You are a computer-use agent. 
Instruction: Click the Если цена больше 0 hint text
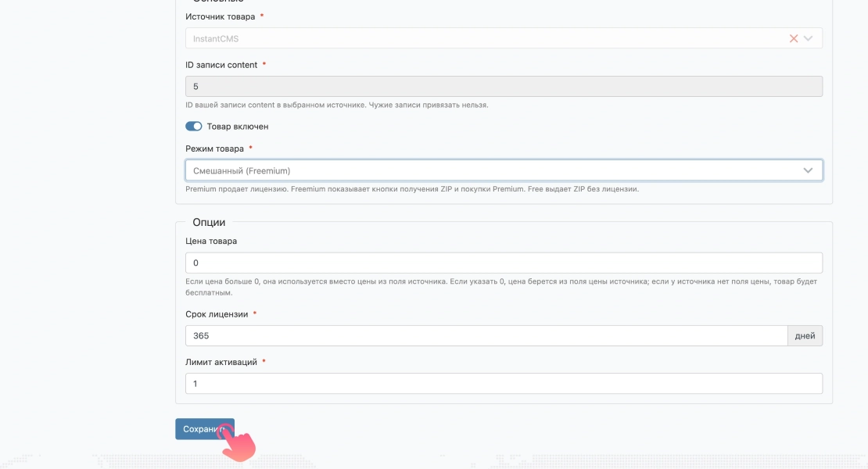click(x=501, y=287)
